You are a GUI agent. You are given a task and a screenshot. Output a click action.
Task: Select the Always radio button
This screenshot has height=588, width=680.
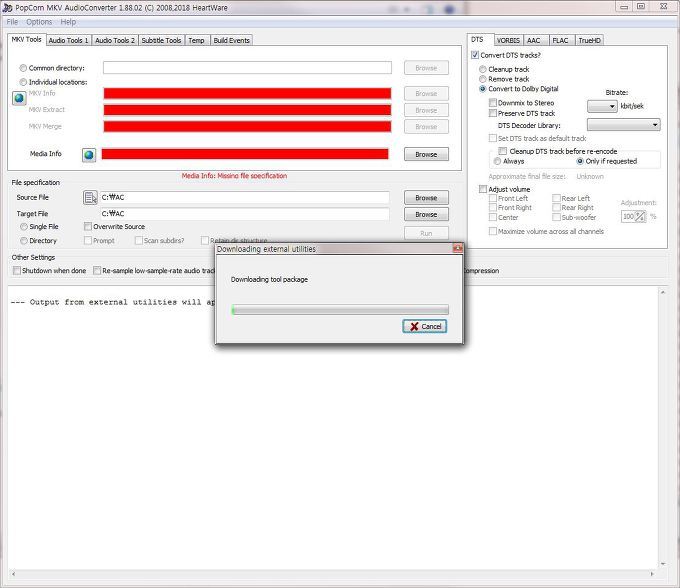[x=497, y=161]
